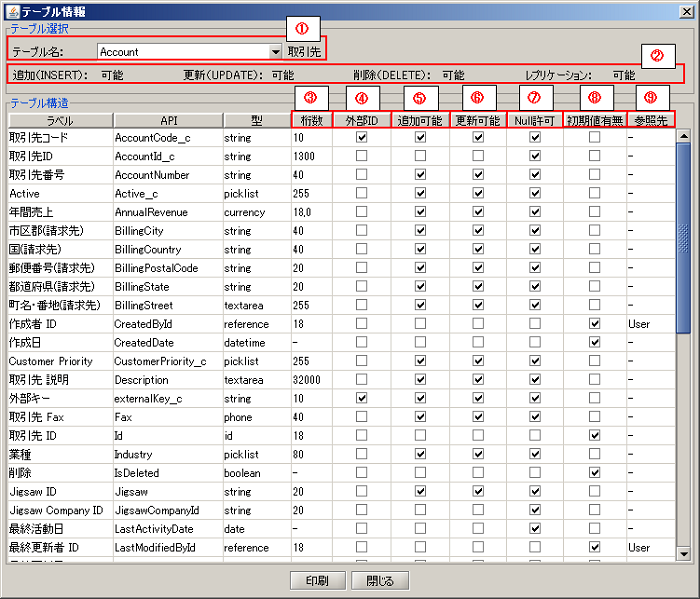Select the Jigsaw Company ID label cell
The height and width of the screenshot is (599, 700).
click(x=60, y=510)
